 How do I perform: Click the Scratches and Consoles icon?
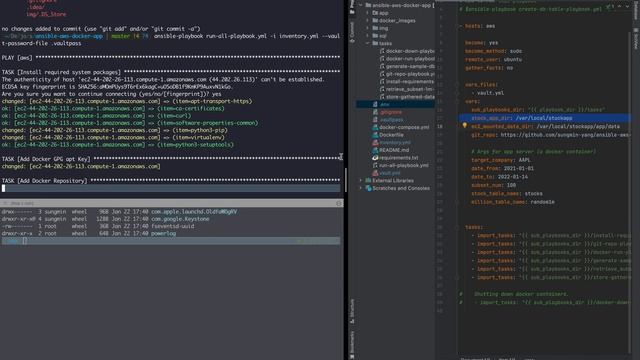point(368,188)
